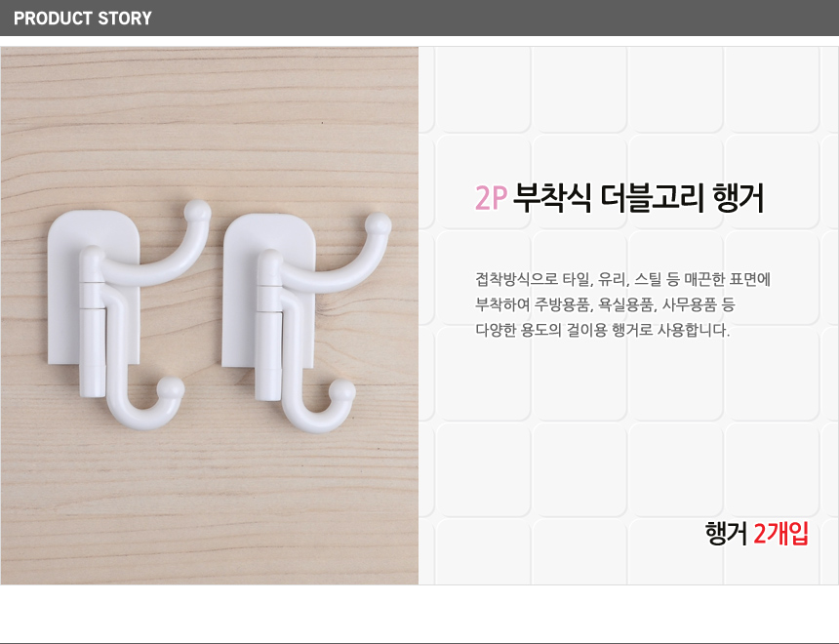
Task: Click description line starting with 다양한 용도의
Action: pos(603,330)
